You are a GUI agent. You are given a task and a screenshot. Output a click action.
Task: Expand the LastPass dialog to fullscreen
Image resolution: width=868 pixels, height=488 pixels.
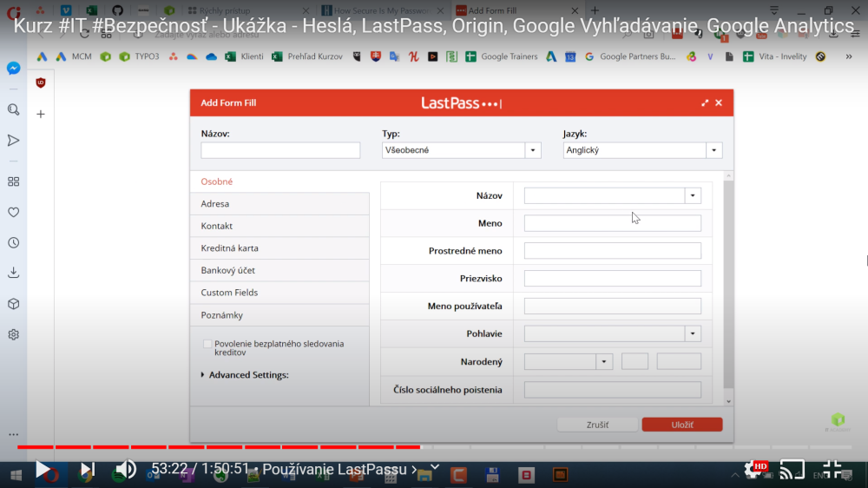point(705,103)
